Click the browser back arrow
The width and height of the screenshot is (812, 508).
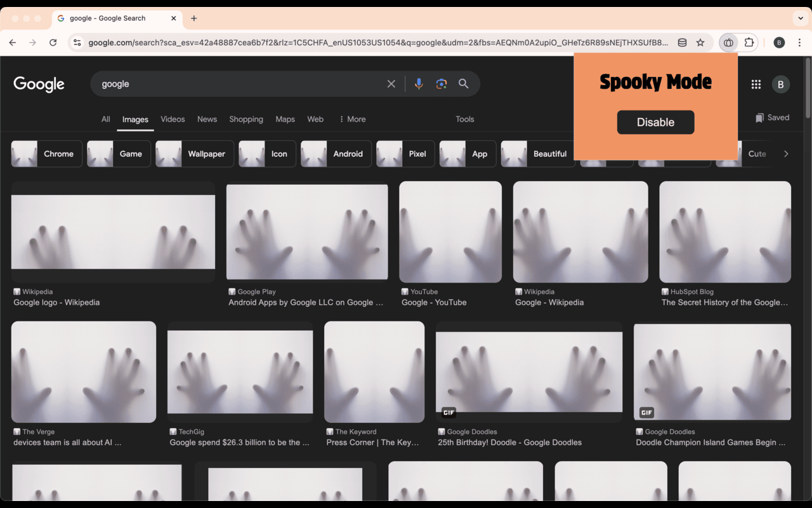pos(13,43)
